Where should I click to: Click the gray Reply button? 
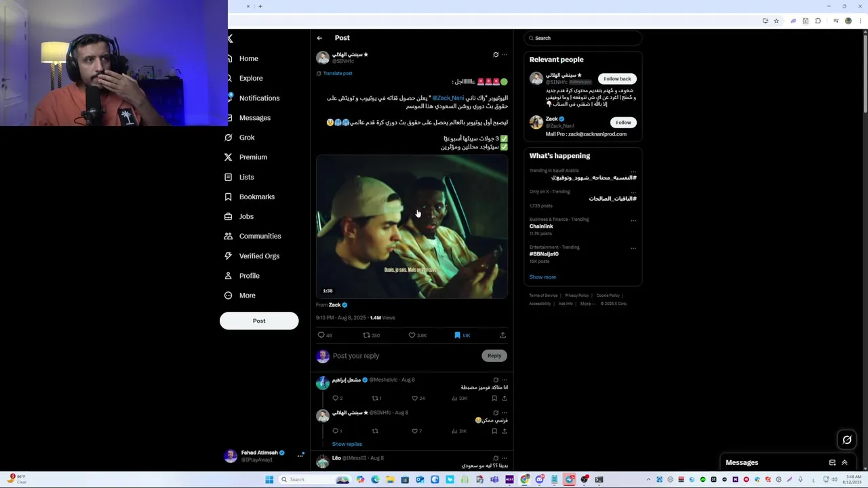[x=494, y=356]
